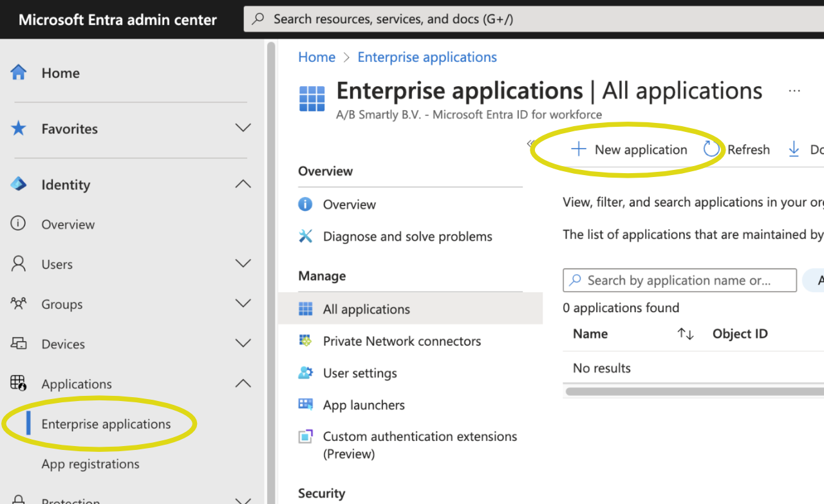Click the Manage section heading
The width and height of the screenshot is (824, 504).
click(x=322, y=276)
